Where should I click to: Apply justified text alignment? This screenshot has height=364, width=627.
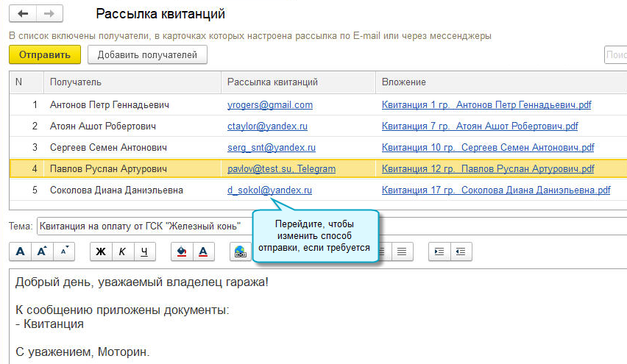coord(402,251)
